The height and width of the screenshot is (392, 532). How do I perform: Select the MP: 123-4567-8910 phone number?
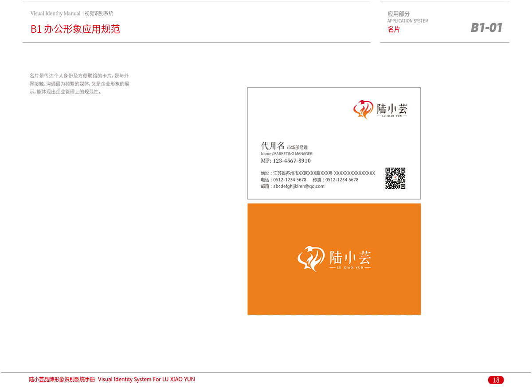pyautogui.click(x=286, y=161)
